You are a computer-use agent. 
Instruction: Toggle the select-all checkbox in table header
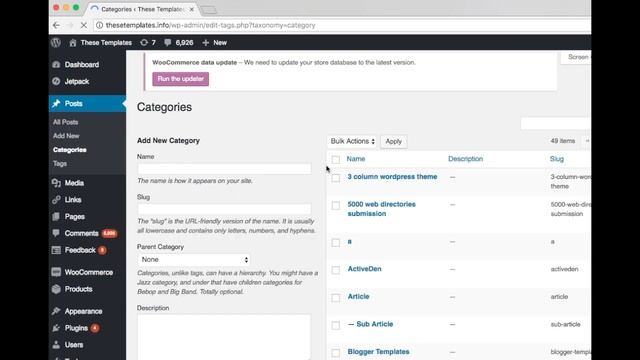coord(336,160)
